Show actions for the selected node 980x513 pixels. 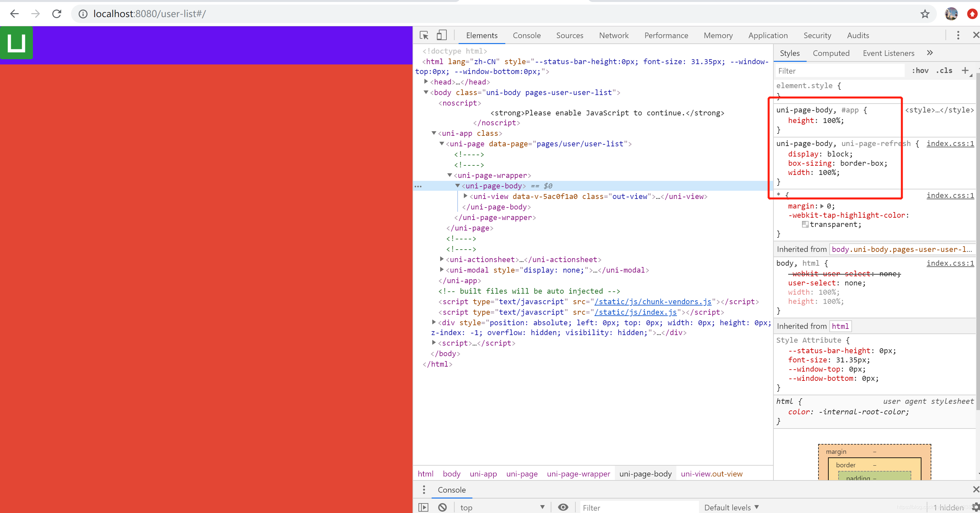point(418,186)
